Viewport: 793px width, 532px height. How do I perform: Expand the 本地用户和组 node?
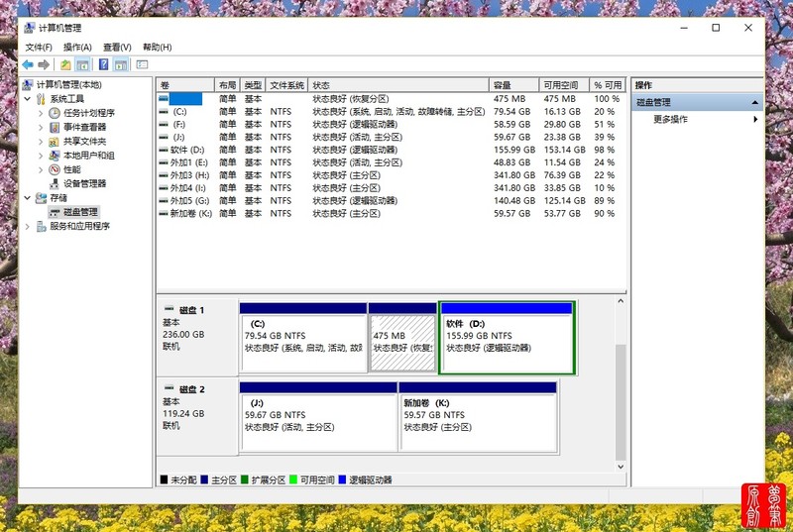[41, 156]
